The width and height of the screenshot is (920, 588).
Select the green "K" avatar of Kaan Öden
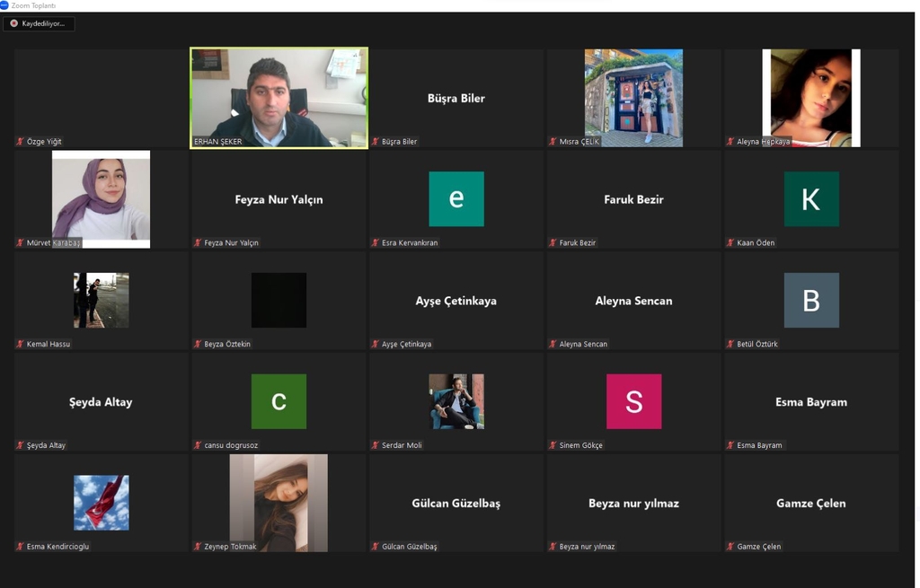pos(810,198)
